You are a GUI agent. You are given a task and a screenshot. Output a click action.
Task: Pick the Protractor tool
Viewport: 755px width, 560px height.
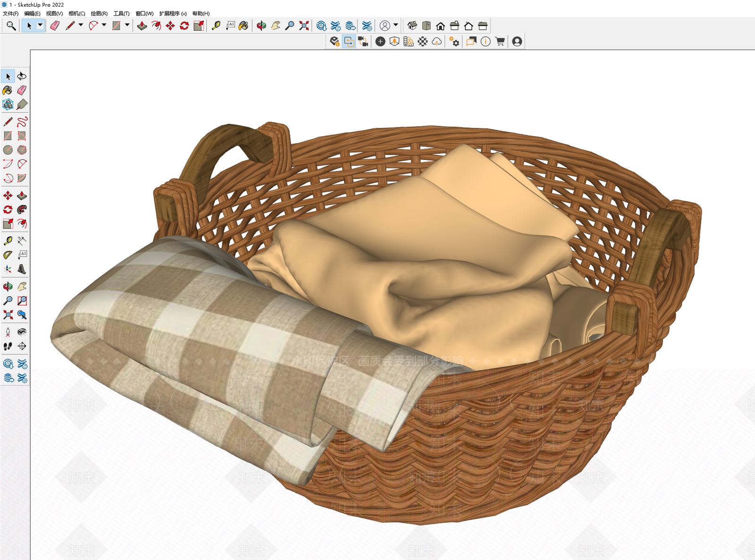(8, 255)
